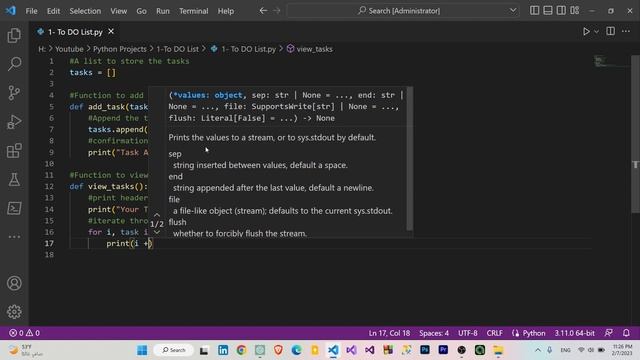Viewport: 640px width, 360px height.
Task: Open the Windows Start button
Action: (142, 350)
